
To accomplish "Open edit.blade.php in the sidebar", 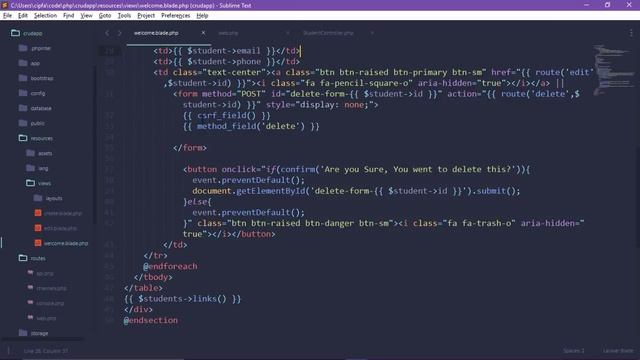I will (x=60, y=229).
